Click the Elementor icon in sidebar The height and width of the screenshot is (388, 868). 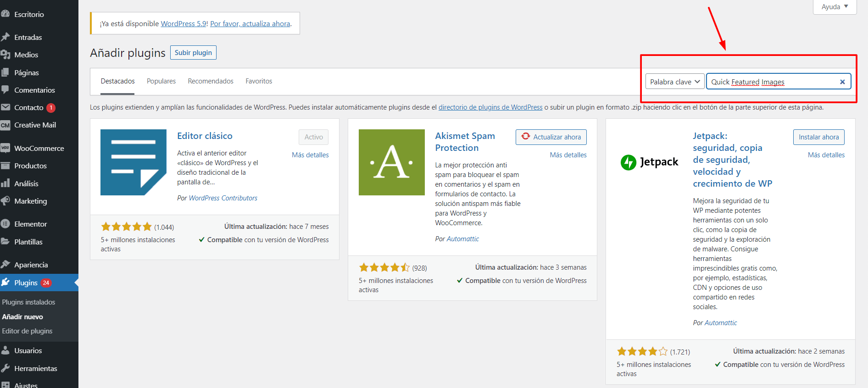6,224
